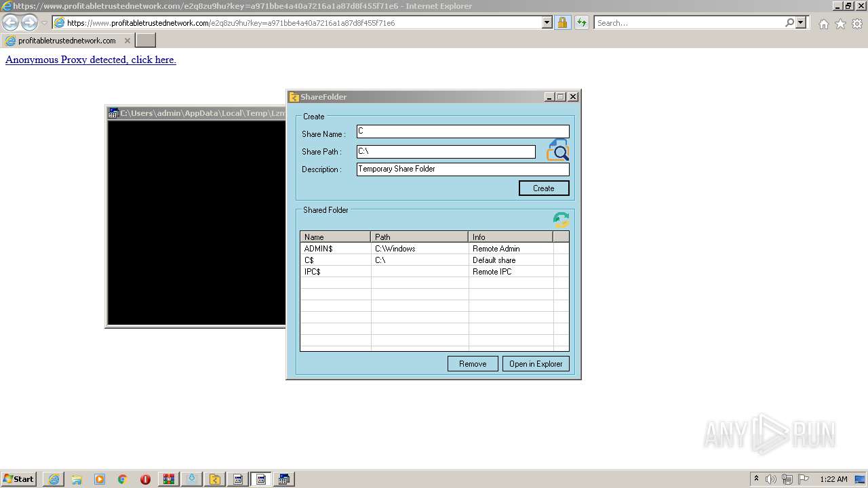Follow the Anonymous Proxy detected link

(91, 60)
